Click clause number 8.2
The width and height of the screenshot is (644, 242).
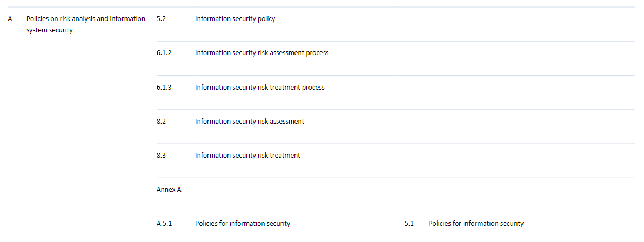pos(161,122)
